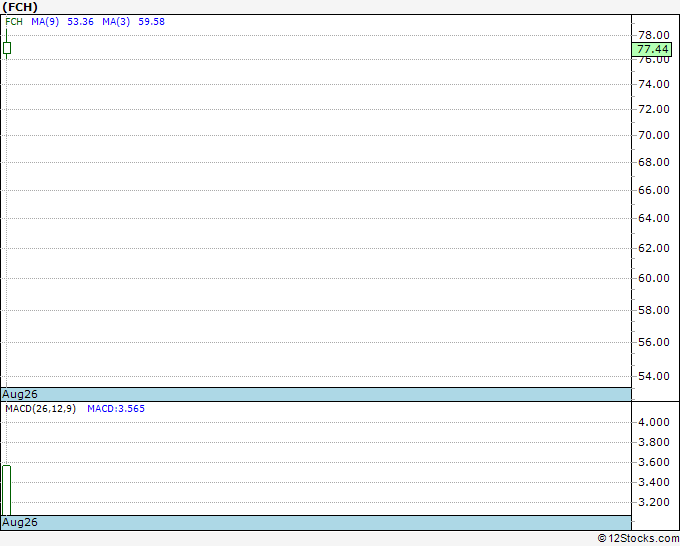This screenshot has width=680, height=546.
Task: Click the 78.00 price axis label
Action: (x=654, y=35)
